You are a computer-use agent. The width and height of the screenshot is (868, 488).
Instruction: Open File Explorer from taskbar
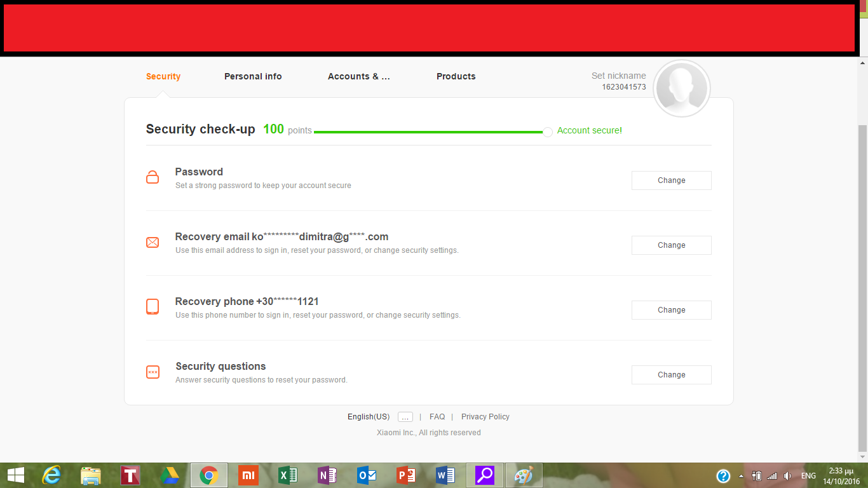click(x=91, y=475)
